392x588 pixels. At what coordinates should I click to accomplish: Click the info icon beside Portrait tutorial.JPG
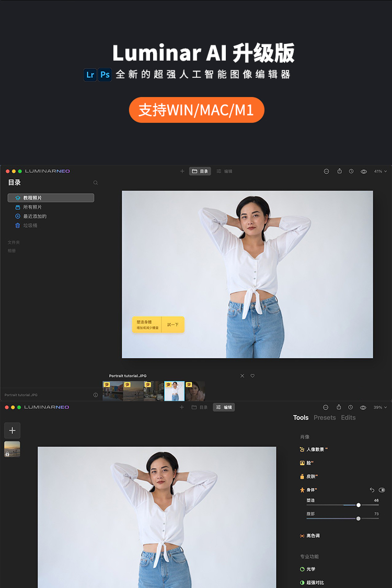[96, 395]
